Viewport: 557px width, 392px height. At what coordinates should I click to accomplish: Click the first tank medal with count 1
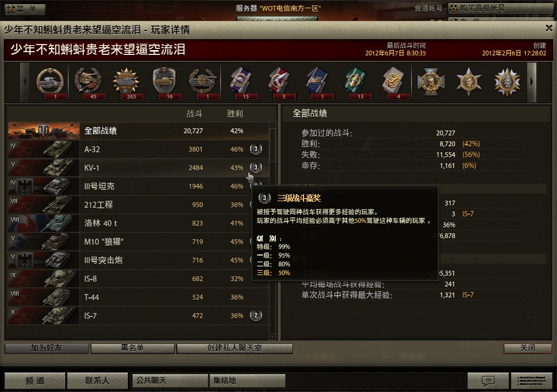(50, 83)
